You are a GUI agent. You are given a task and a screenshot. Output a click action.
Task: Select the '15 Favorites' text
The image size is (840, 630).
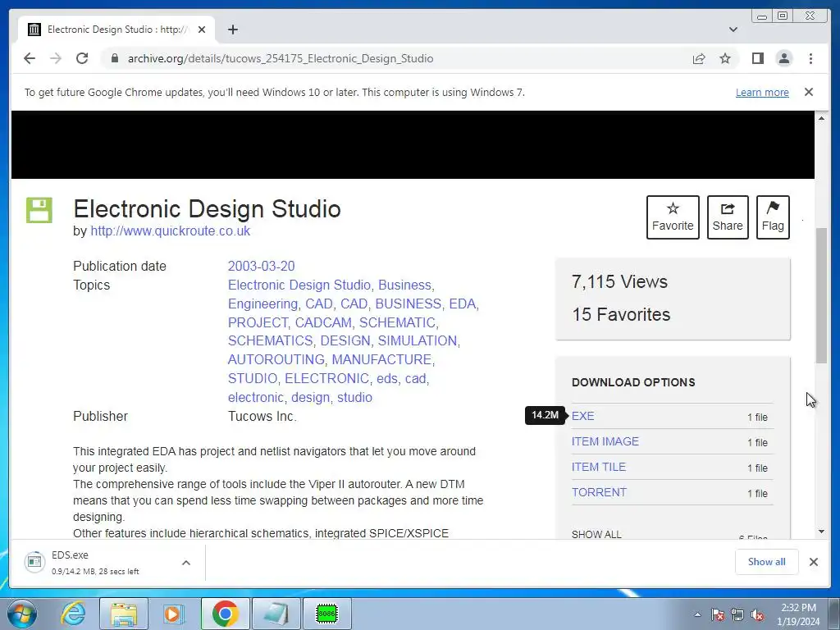(x=621, y=314)
